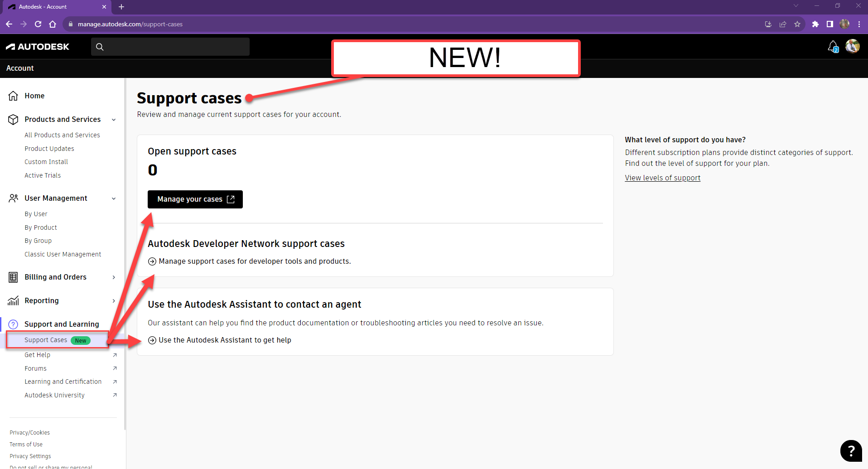Click the circled arrow beside developer support link
The image size is (868, 469).
pos(152,261)
